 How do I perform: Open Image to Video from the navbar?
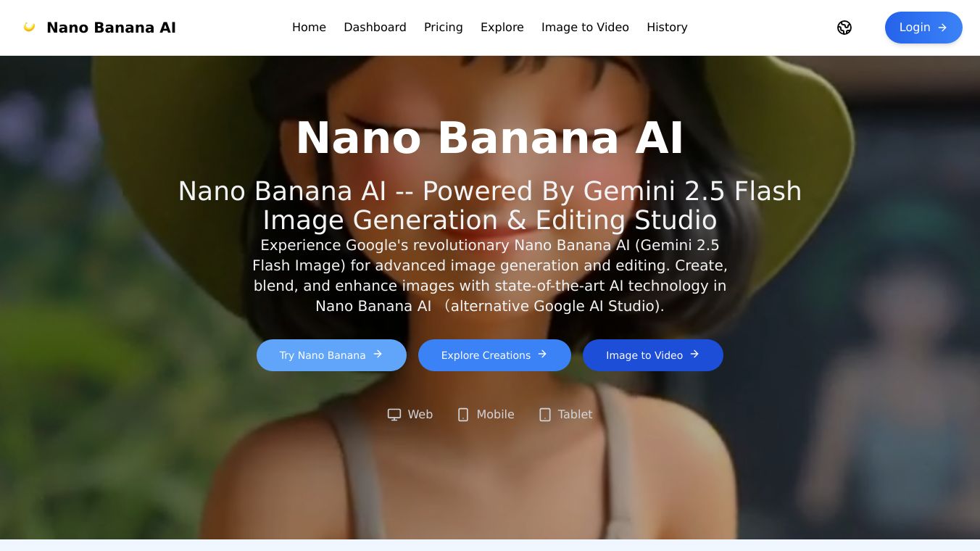pyautogui.click(x=585, y=28)
